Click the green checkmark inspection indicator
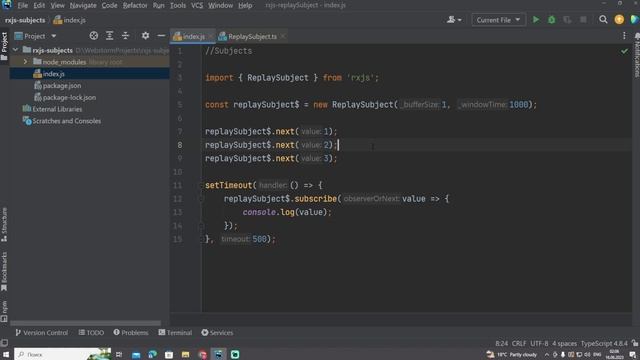Image resolution: width=640 pixels, height=360 pixels. [624, 51]
